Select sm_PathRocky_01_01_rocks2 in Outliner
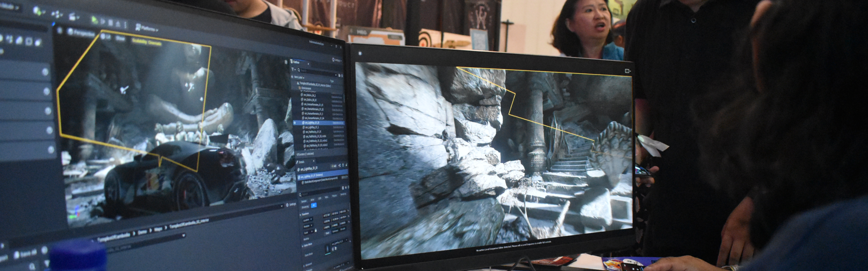Viewport: 868px width, 271px height. [316, 141]
